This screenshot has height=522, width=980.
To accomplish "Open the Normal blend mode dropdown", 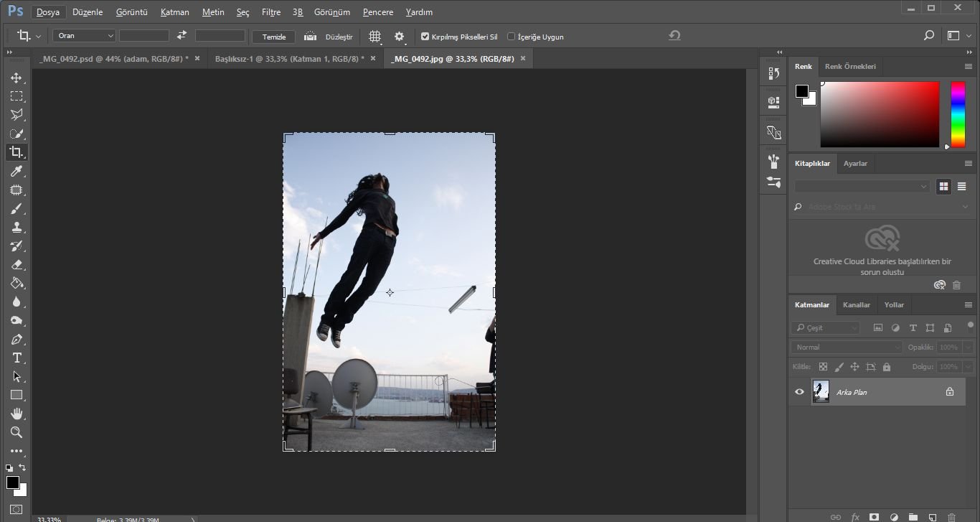I will click(x=847, y=348).
